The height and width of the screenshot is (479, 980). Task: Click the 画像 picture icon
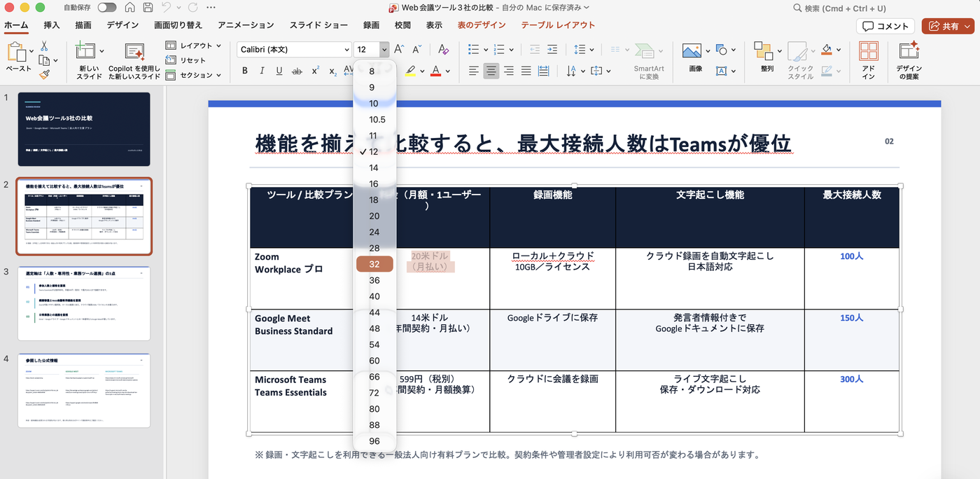point(692,51)
